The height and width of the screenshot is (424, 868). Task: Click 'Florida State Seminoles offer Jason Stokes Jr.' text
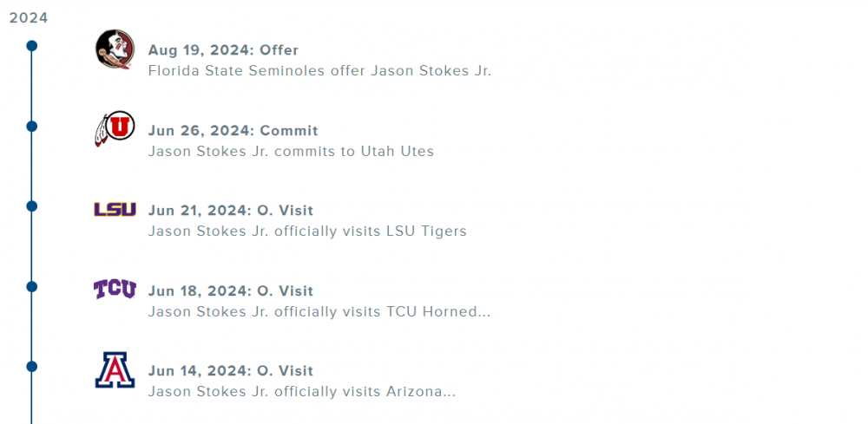click(x=319, y=71)
